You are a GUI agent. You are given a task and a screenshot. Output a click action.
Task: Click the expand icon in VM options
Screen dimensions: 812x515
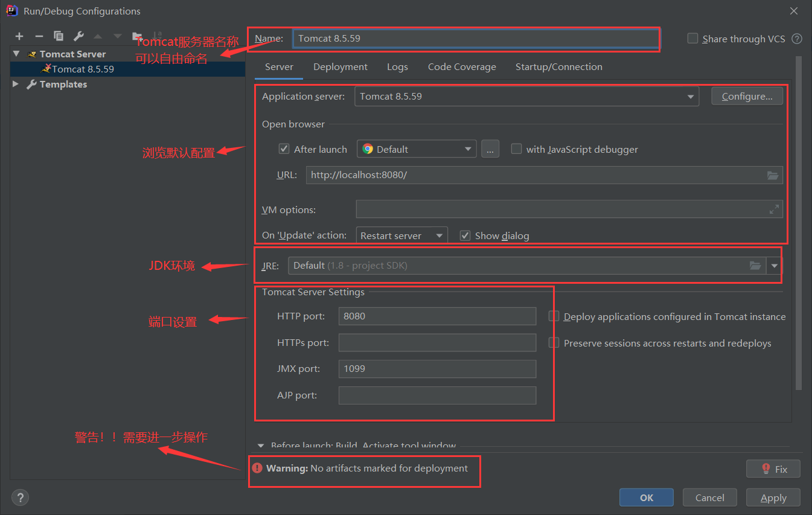774,210
